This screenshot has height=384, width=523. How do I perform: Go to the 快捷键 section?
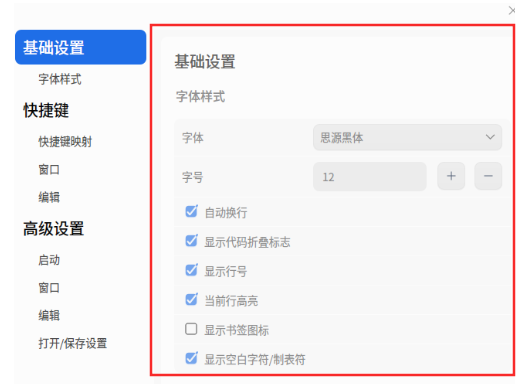pyautogui.click(x=46, y=110)
